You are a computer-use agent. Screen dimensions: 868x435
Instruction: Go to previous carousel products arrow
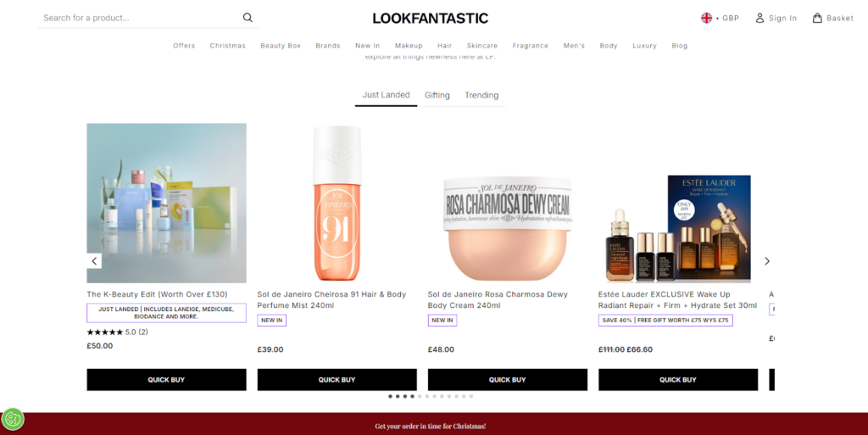[x=95, y=261]
